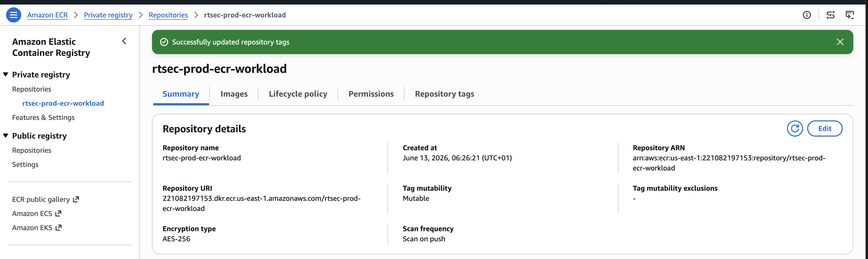Open the preferences sliders icon in the header
868x259 pixels.
pyautogui.click(x=831, y=15)
